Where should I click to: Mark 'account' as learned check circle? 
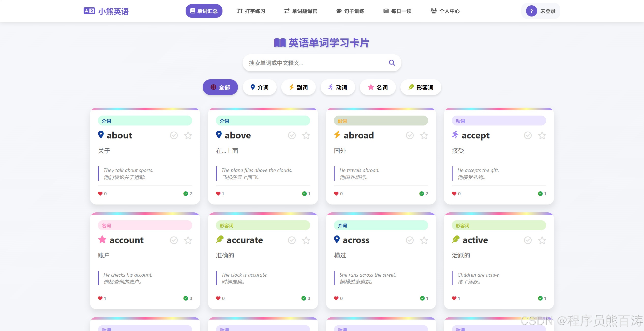174,240
